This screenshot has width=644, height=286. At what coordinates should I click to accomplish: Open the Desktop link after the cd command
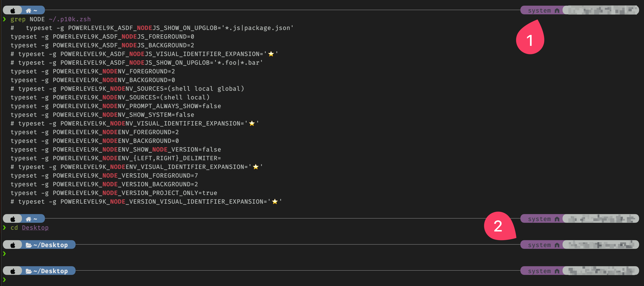(35, 227)
